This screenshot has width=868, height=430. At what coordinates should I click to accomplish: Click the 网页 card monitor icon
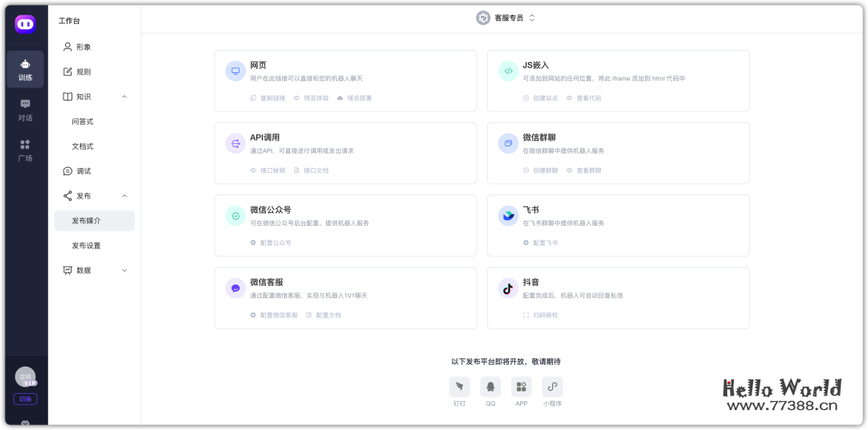click(x=235, y=72)
